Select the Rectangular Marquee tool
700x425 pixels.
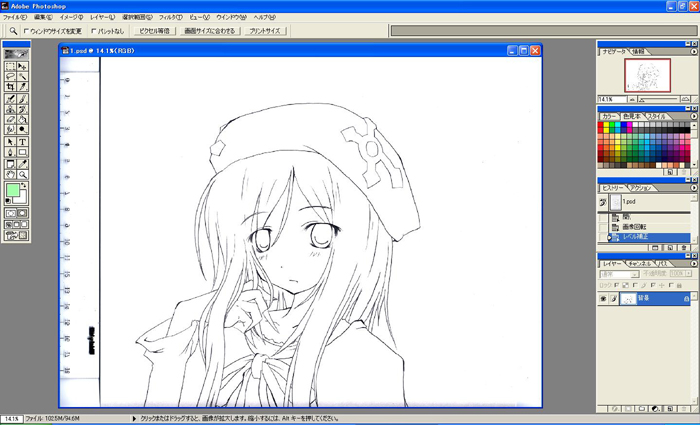[x=10, y=67]
